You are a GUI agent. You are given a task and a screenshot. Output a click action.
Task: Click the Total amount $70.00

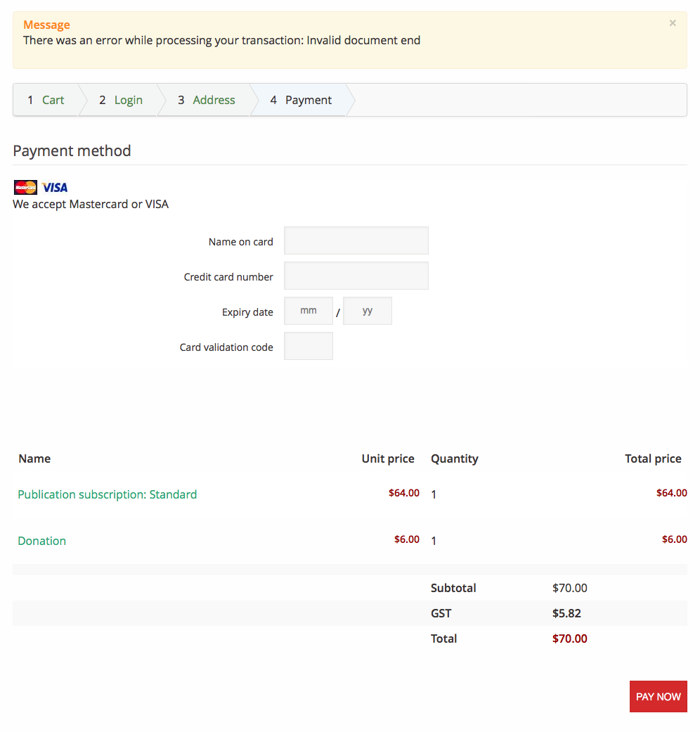click(x=569, y=638)
